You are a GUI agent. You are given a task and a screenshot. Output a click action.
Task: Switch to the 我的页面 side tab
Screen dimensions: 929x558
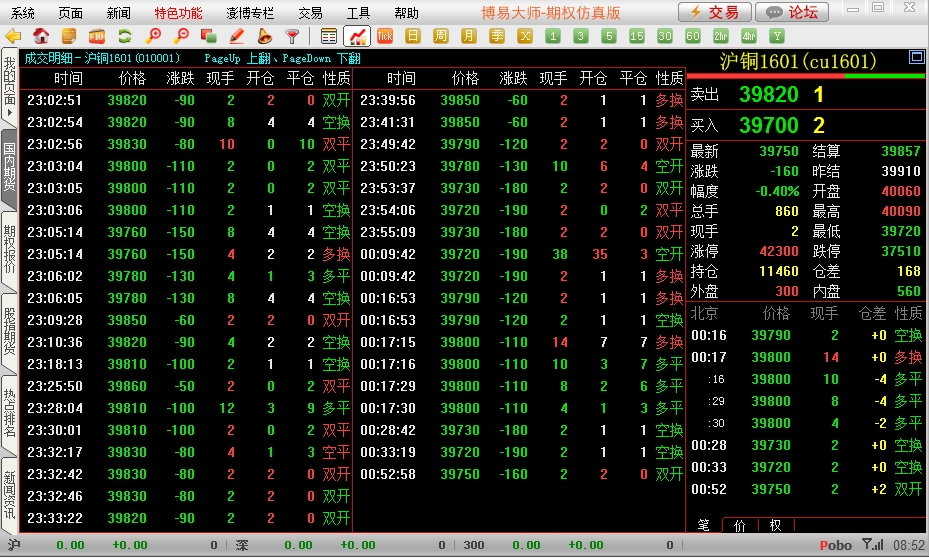tap(9, 86)
